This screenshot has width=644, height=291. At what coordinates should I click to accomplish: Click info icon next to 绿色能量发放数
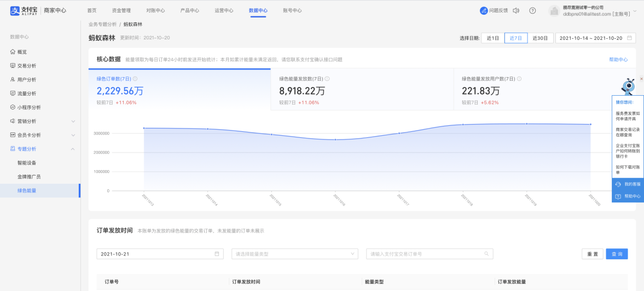pyautogui.click(x=327, y=79)
